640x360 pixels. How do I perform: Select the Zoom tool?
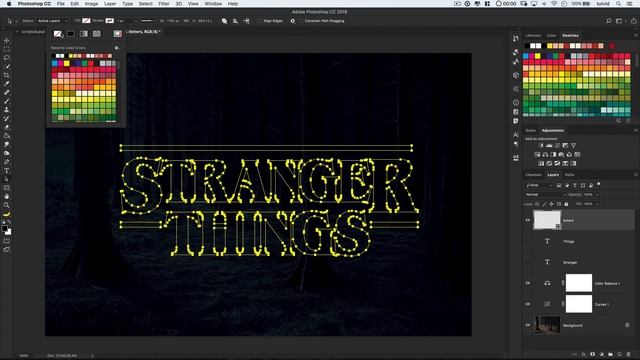point(7,205)
